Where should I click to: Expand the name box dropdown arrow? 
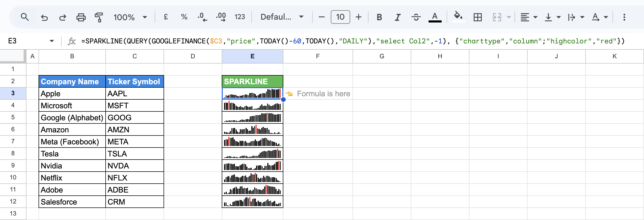[x=52, y=41]
